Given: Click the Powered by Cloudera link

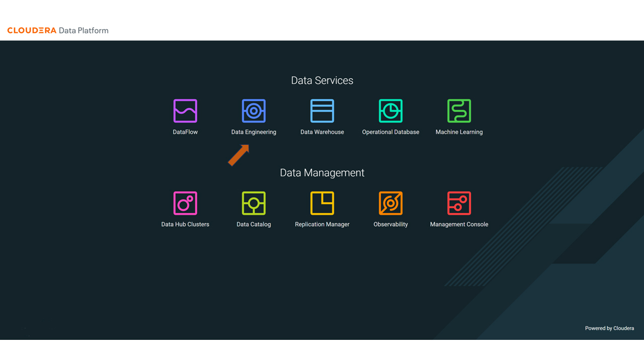Looking at the screenshot, I should [x=609, y=328].
